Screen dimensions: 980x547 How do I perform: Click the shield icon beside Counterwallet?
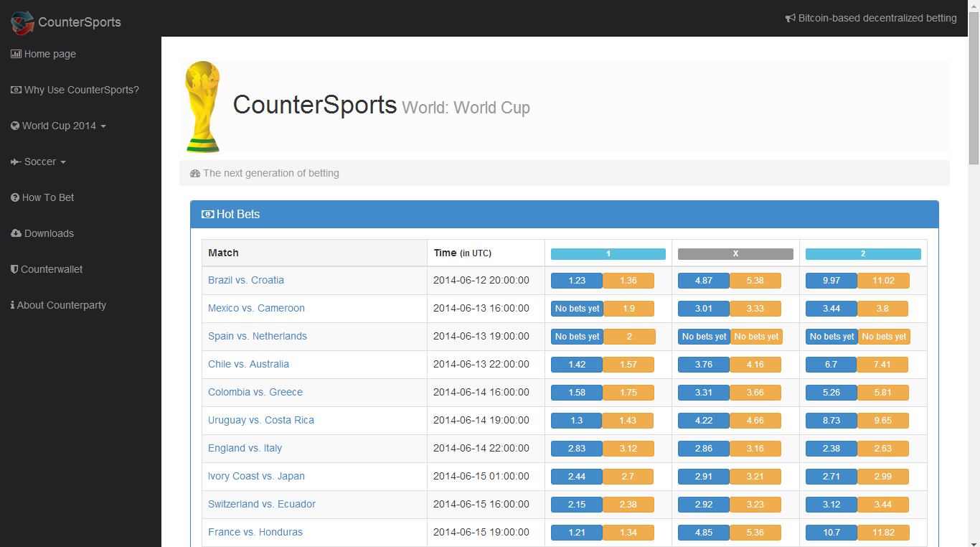[14, 269]
